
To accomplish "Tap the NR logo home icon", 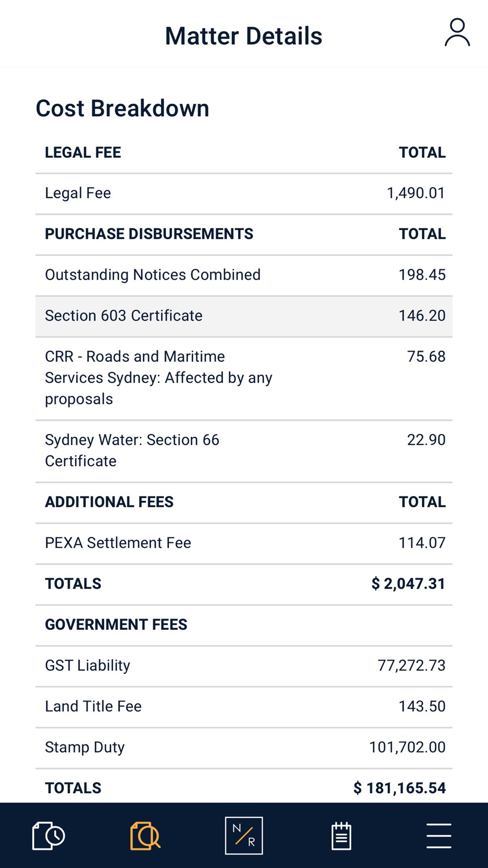I will click(x=244, y=836).
